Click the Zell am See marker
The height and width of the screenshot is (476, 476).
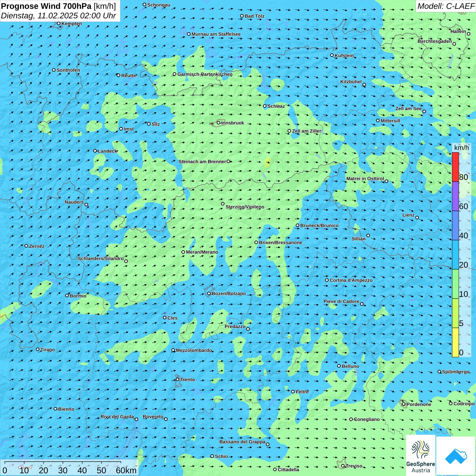[424, 111]
